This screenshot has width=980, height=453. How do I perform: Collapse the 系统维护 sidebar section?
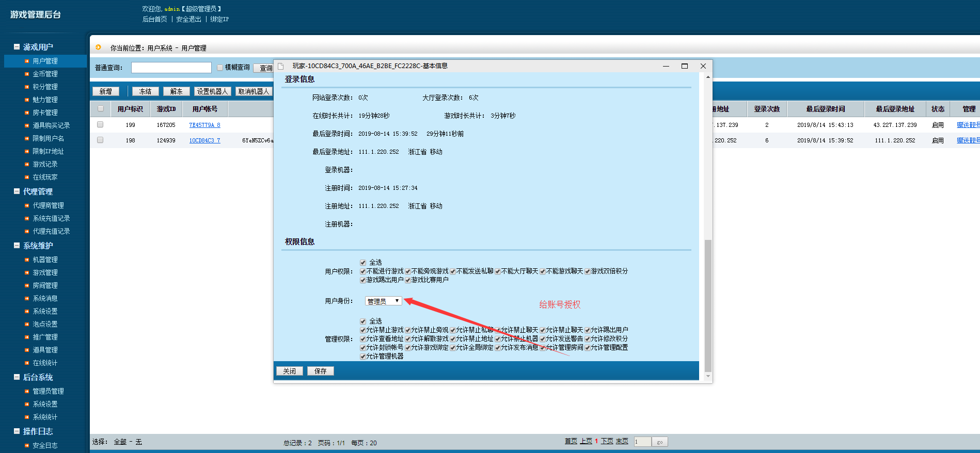click(x=17, y=245)
